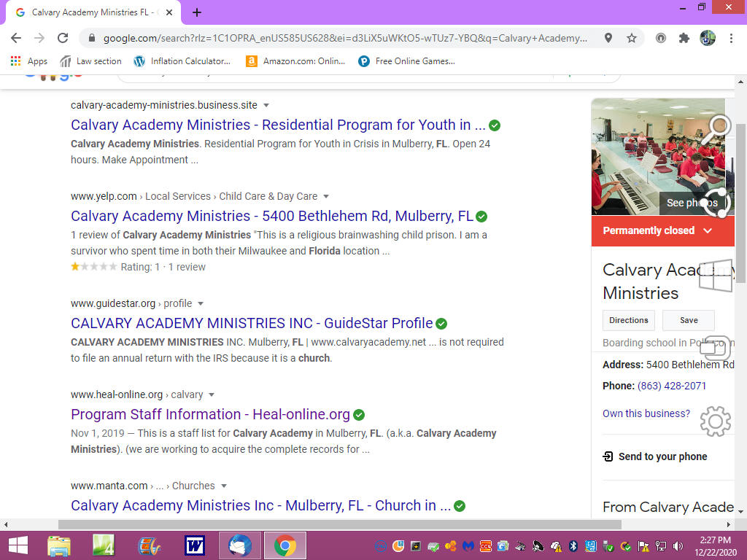Open the Chrome profile avatar
Screen dimensions: 747x560
pyautogui.click(x=708, y=38)
